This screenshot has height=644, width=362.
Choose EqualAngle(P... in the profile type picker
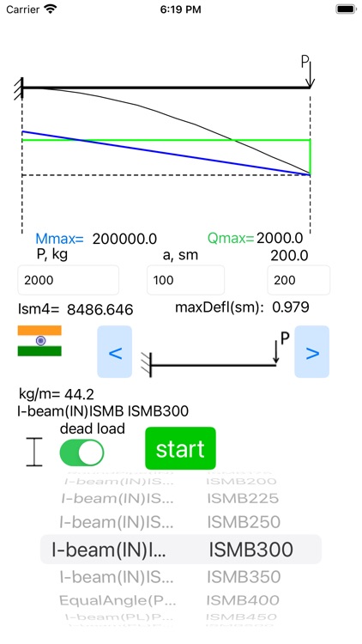[x=118, y=600]
